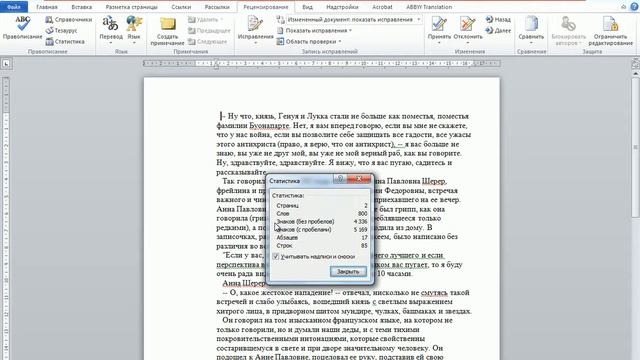Reject change with Отклонить
640x360 pixels.
(x=468, y=29)
